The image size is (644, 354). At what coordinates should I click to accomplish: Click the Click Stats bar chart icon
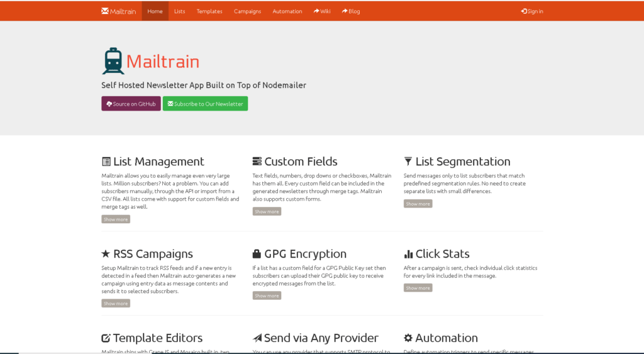tap(408, 254)
